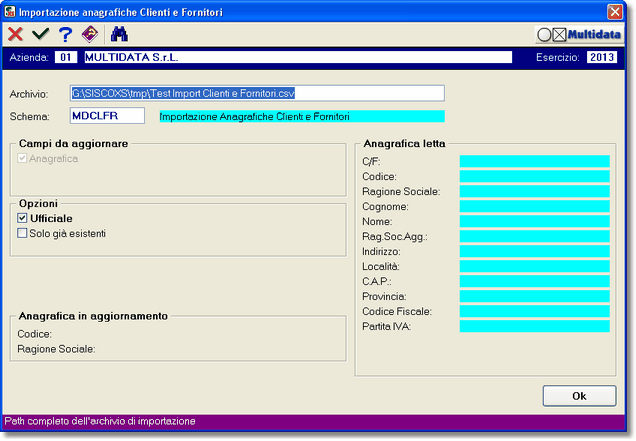The height and width of the screenshot is (441, 636).
Task: Click the Archivio label
Action: click(29, 94)
